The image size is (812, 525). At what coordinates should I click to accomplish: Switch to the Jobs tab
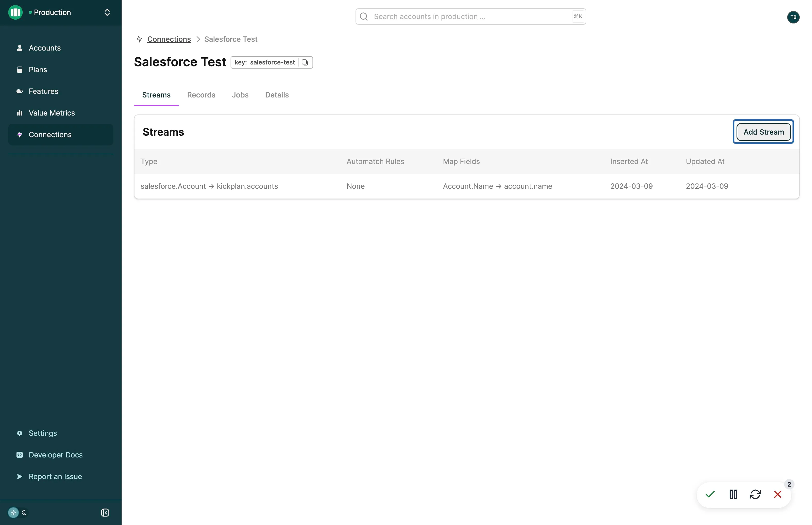tap(240, 95)
